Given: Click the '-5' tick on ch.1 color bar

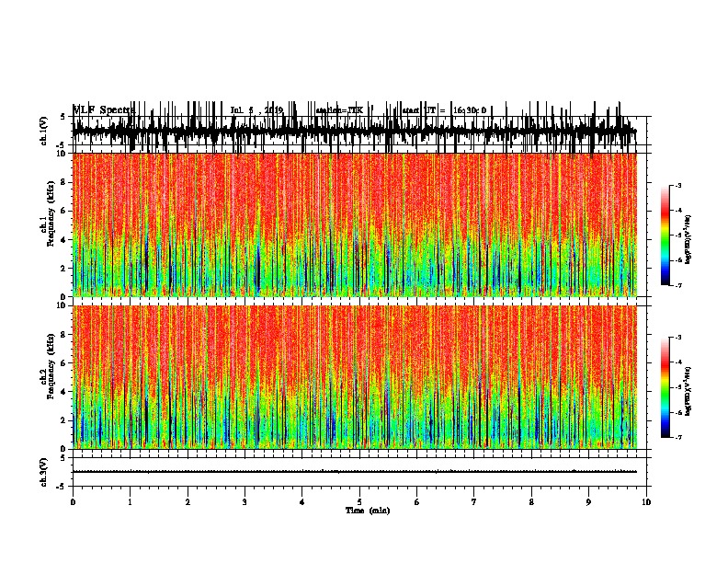Looking at the screenshot, I should point(678,236).
